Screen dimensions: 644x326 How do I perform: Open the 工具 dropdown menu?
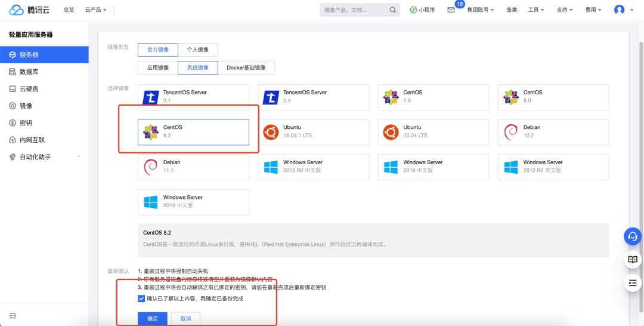pos(536,10)
